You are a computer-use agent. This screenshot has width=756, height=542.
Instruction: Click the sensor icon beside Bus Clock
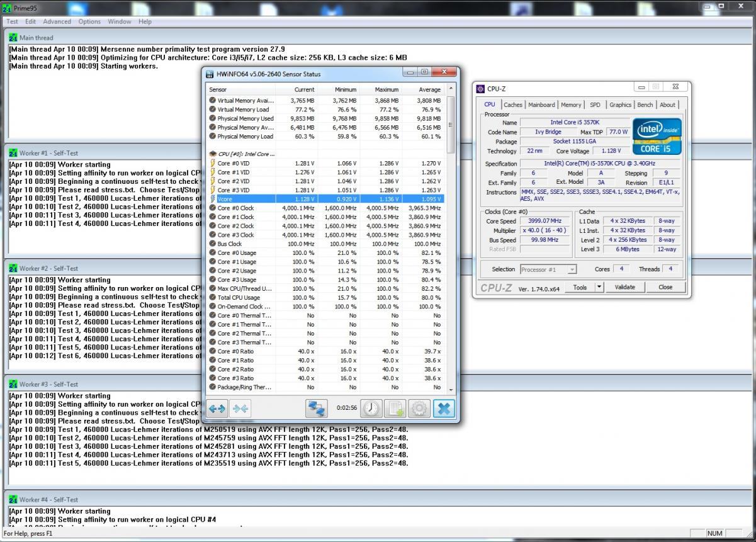click(213, 244)
